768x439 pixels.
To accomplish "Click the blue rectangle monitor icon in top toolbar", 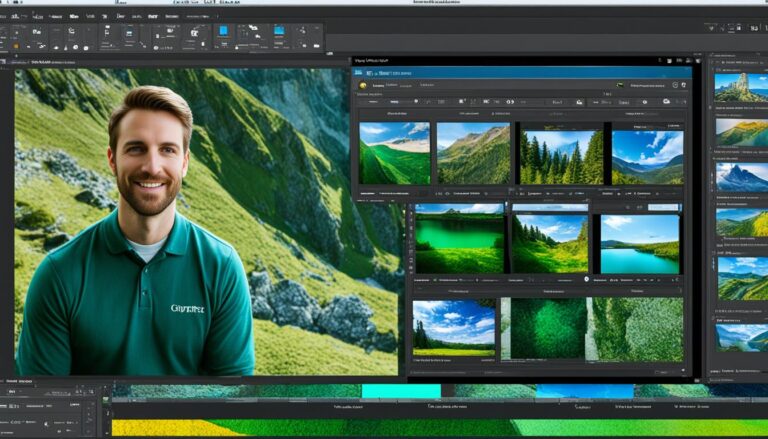I will pyautogui.click(x=279, y=30).
